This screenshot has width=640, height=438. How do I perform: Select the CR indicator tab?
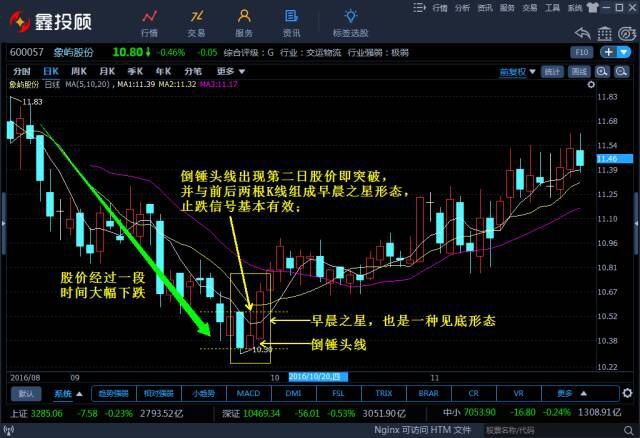[x=473, y=394]
